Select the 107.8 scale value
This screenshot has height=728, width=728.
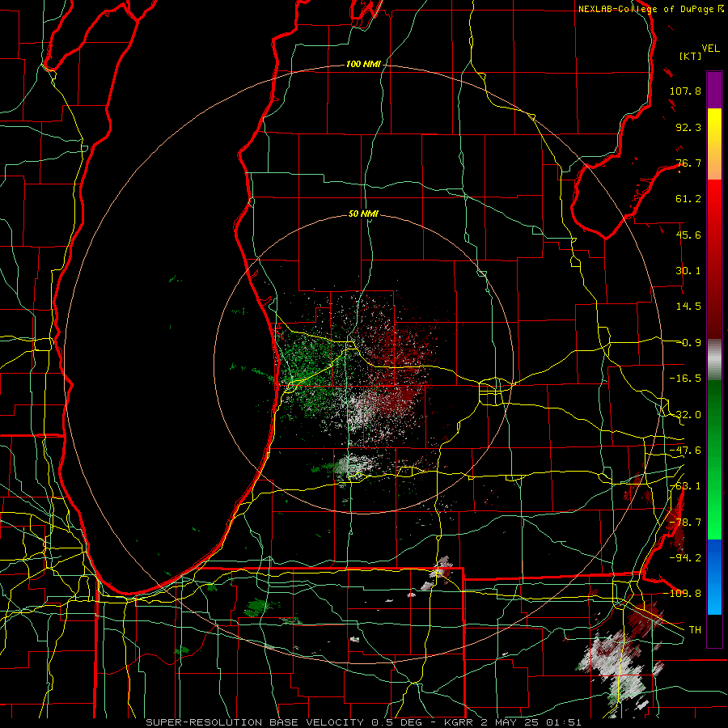[685, 91]
